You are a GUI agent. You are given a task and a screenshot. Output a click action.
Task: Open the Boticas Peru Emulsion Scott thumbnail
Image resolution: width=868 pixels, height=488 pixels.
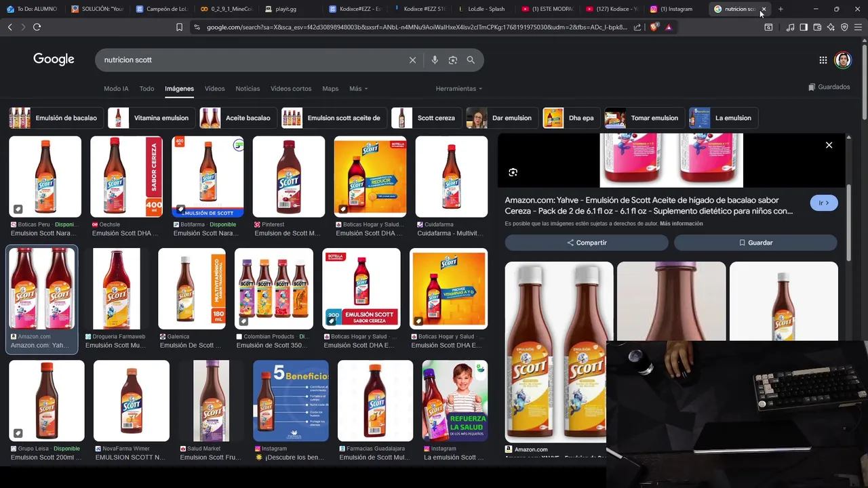click(45, 177)
